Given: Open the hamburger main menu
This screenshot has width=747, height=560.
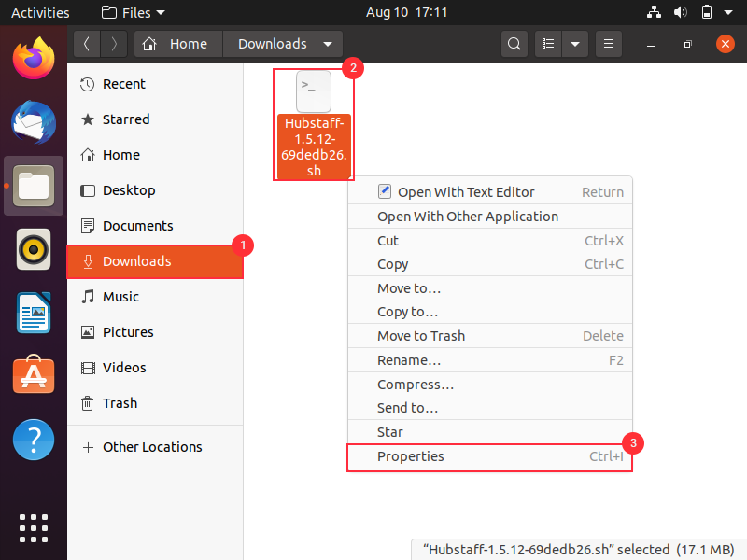Looking at the screenshot, I should click(x=609, y=44).
